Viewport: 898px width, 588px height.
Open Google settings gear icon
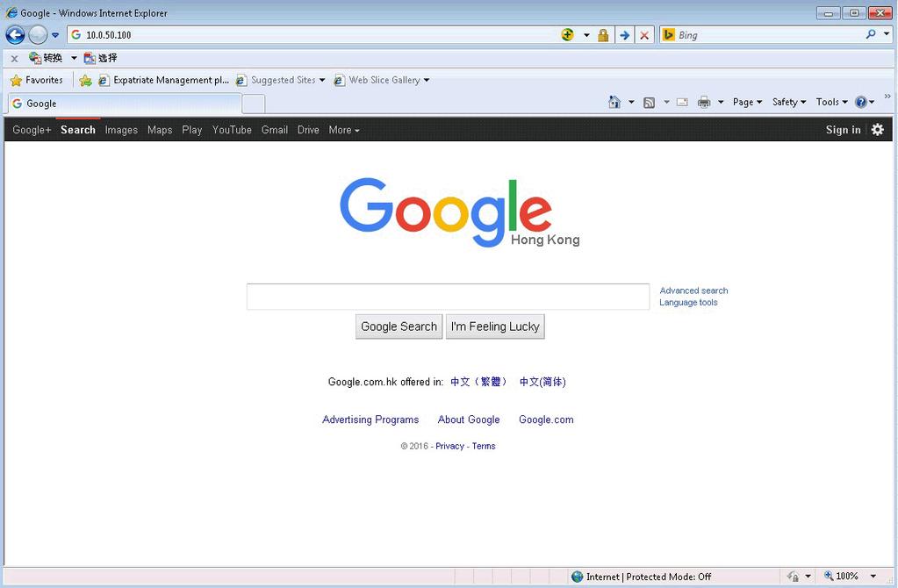click(x=878, y=130)
